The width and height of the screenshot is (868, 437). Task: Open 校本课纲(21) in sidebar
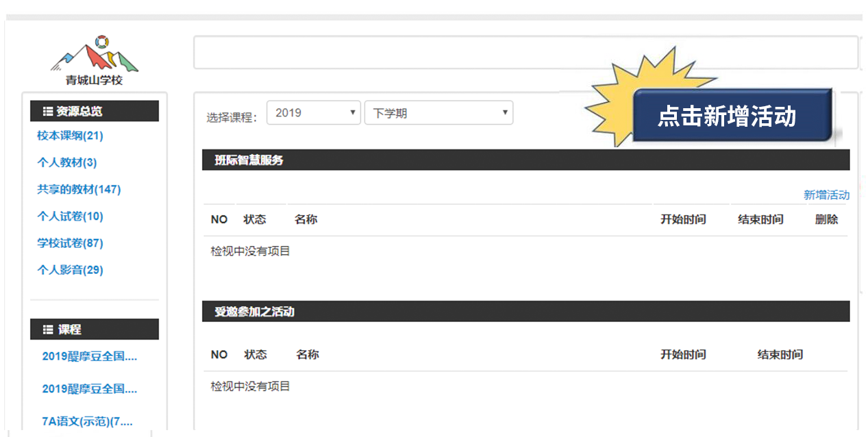(x=70, y=136)
